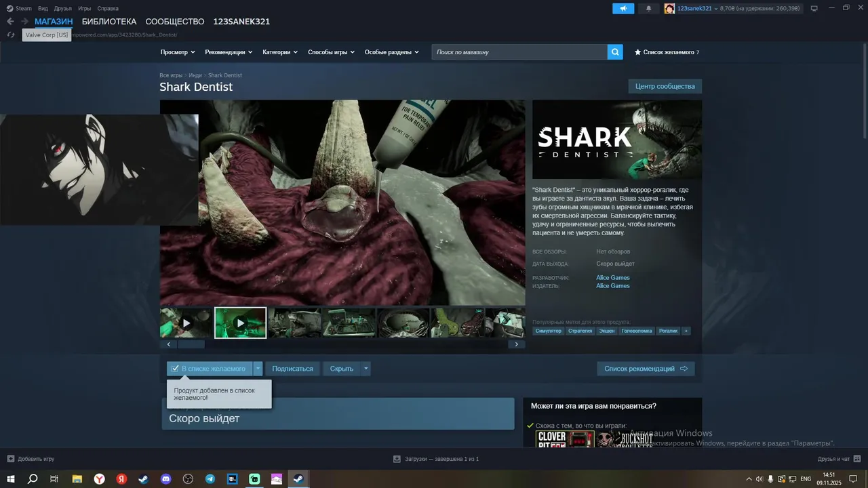Click the volume icon in system tray

[759, 479]
